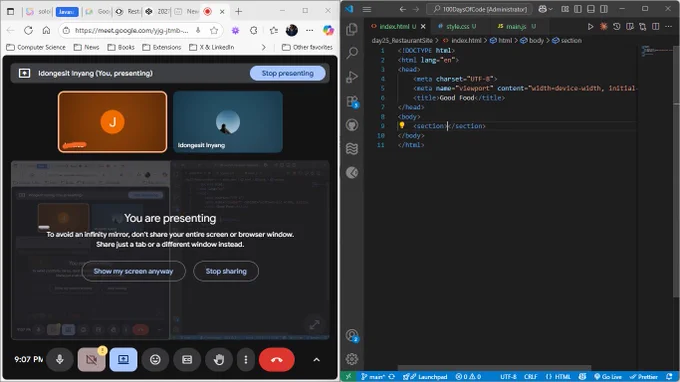Click Launchpad in VS Code status bar
680x382 pixels.
coord(425,377)
